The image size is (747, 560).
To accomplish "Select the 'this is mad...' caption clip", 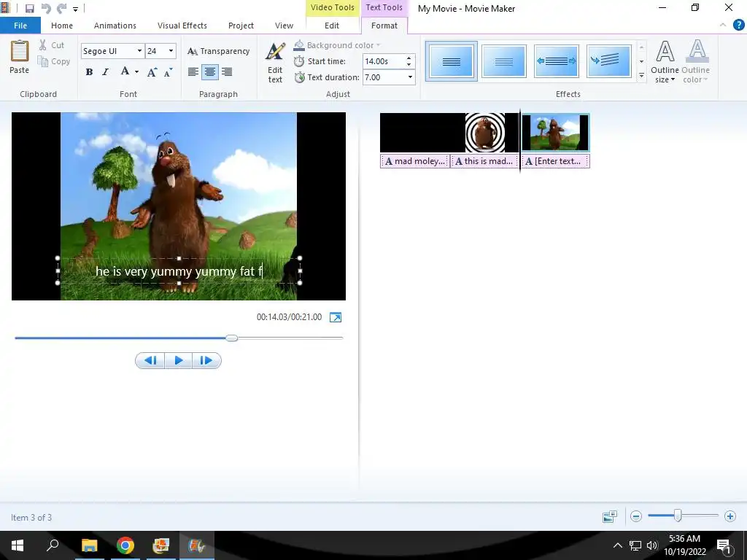I will click(x=484, y=161).
